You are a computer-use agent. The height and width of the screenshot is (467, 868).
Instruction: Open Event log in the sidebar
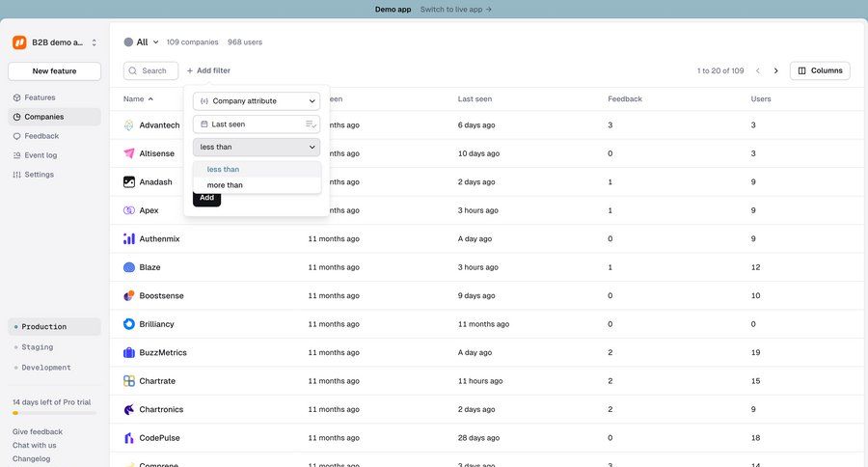tap(54, 155)
